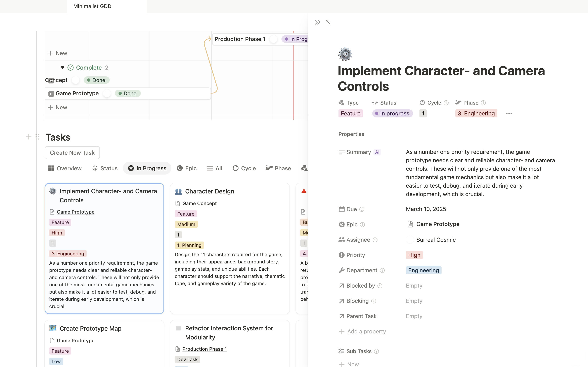Switch to Cycle view tab

click(244, 168)
